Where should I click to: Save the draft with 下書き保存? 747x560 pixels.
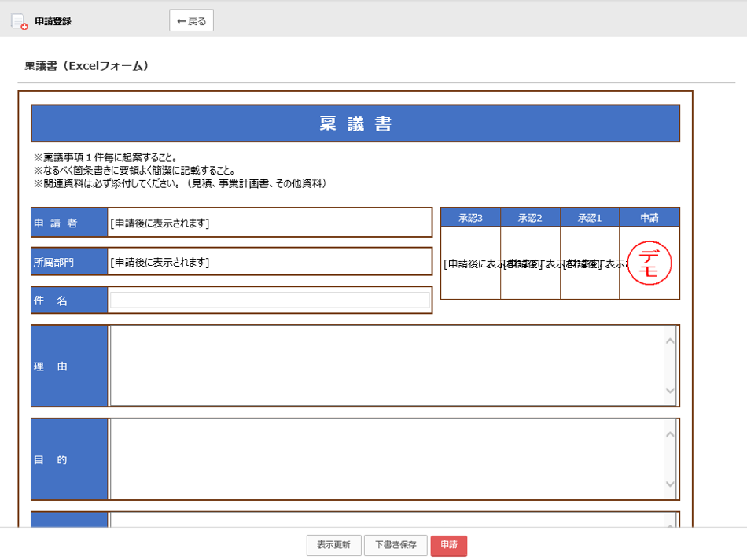coord(396,545)
